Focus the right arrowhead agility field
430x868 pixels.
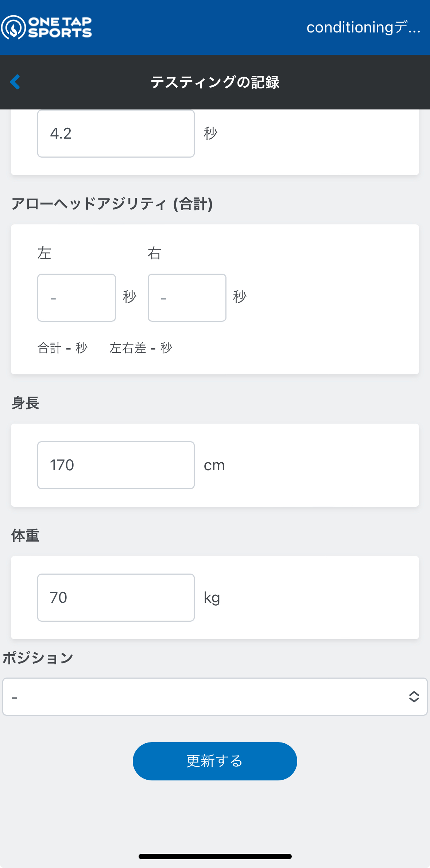point(187,298)
